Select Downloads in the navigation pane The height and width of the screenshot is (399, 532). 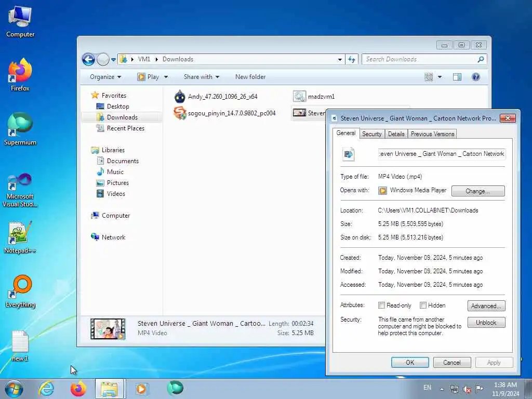122,117
